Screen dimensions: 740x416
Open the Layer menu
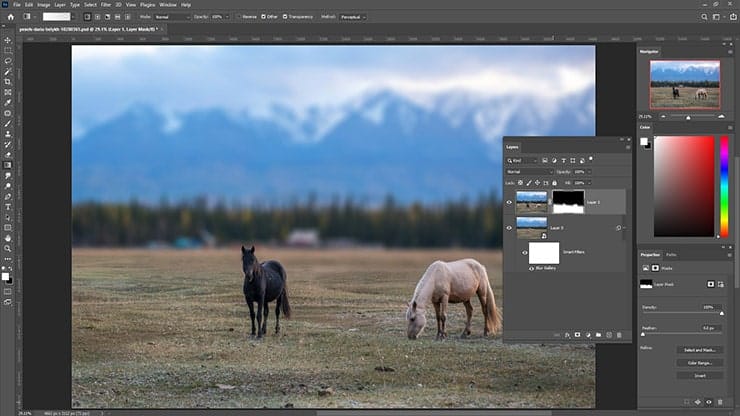60,5
